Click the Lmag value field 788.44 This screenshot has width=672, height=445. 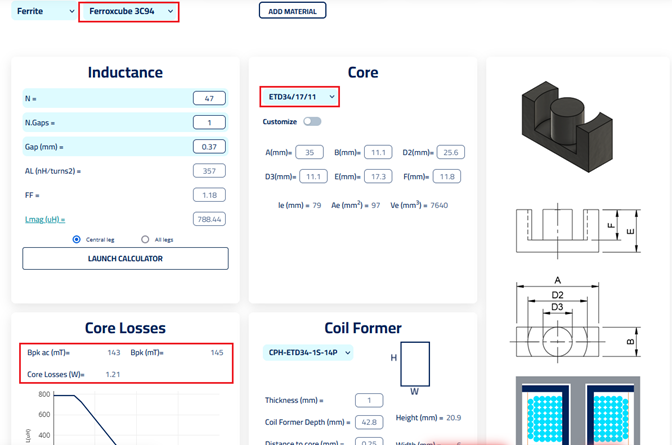[209, 219]
